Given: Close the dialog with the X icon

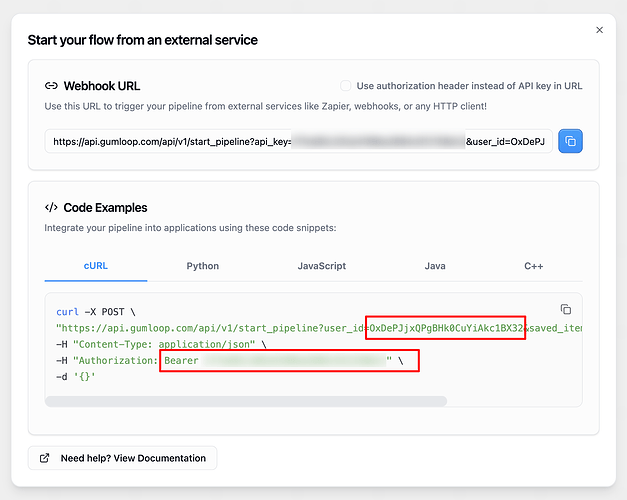Looking at the screenshot, I should [599, 30].
